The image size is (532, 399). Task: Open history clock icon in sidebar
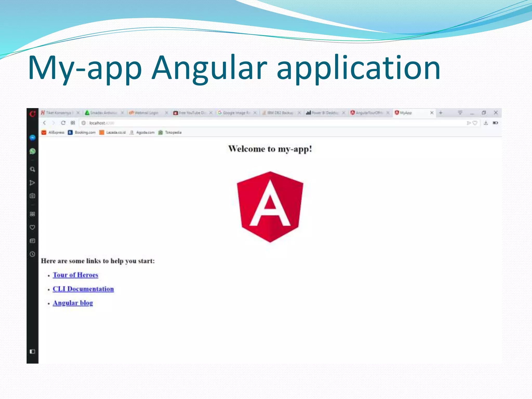[32, 254]
